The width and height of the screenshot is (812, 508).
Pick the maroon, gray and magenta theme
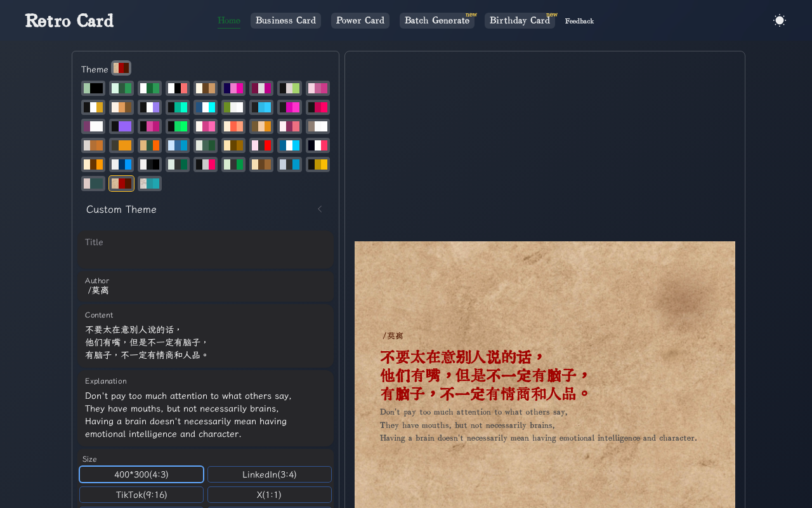point(261,88)
